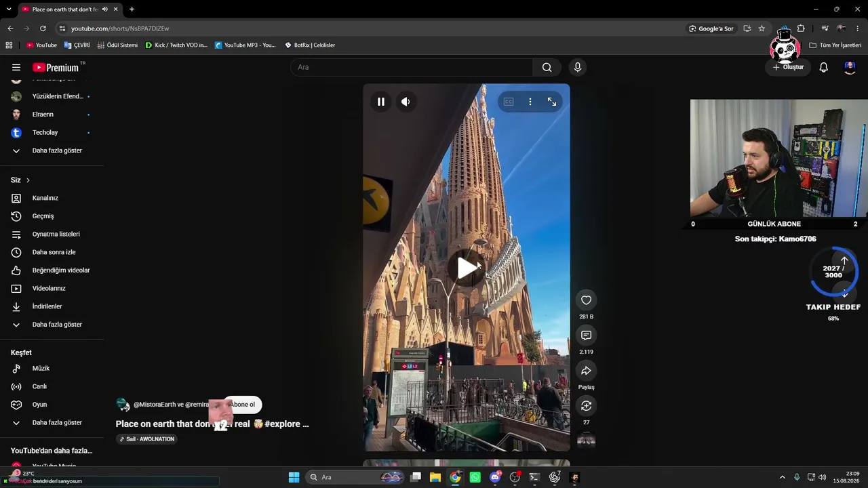The width and height of the screenshot is (868, 488).
Task: Mute the tab via speaker icon
Action: coord(104,9)
